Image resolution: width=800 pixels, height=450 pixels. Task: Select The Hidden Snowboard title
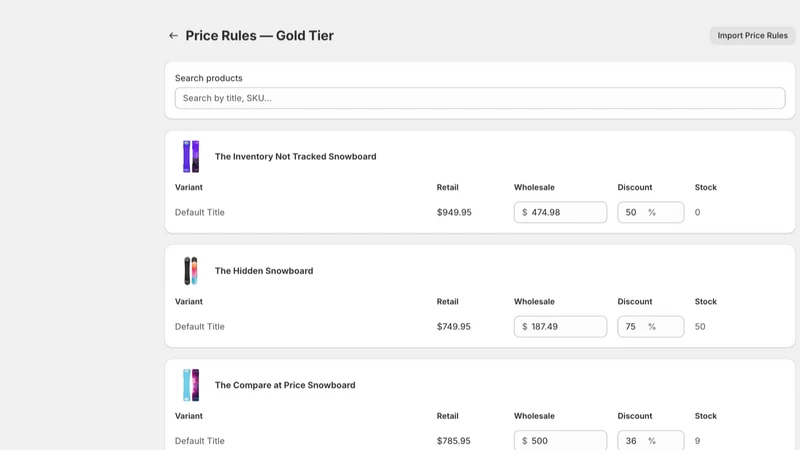tap(264, 271)
